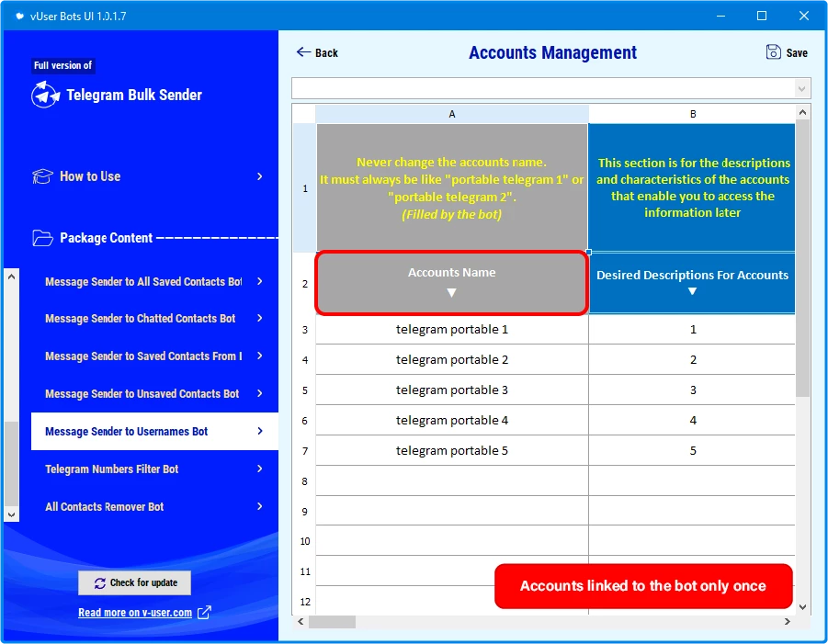Select cell telegram portable 3

tap(452, 390)
